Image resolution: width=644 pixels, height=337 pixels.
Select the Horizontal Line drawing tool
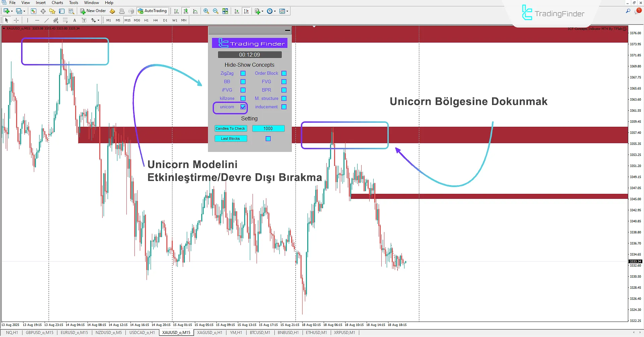click(x=37, y=20)
